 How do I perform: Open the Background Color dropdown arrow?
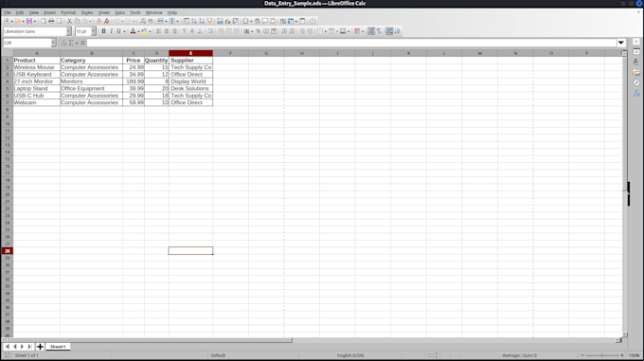click(x=150, y=31)
